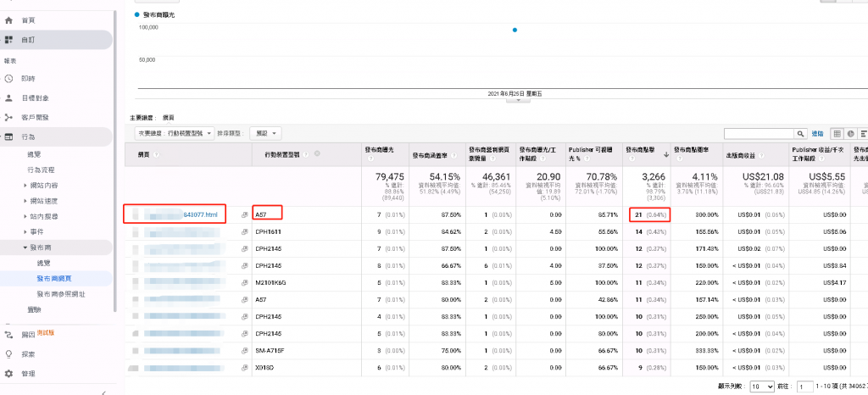Screen dimensions: 868x395
Task: Click the 進階 advanced filter link
Action: [x=817, y=134]
